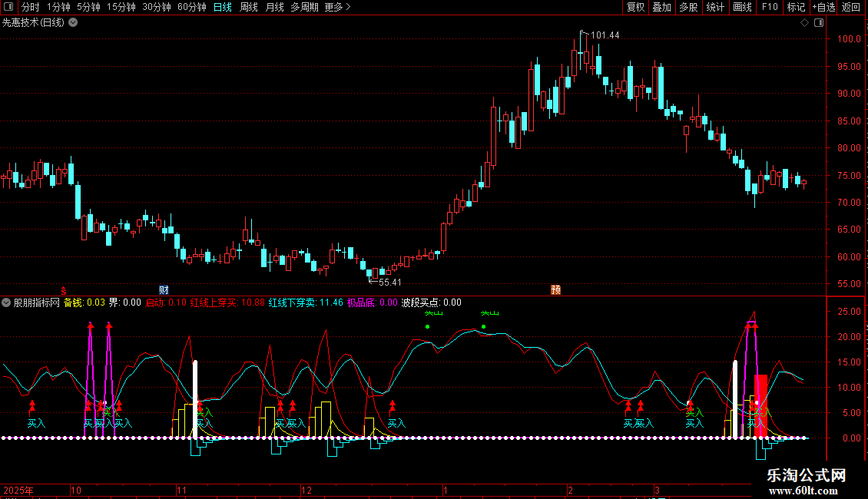The width and height of the screenshot is (868, 499).
Task: Open F10 company information
Action: 770,7
